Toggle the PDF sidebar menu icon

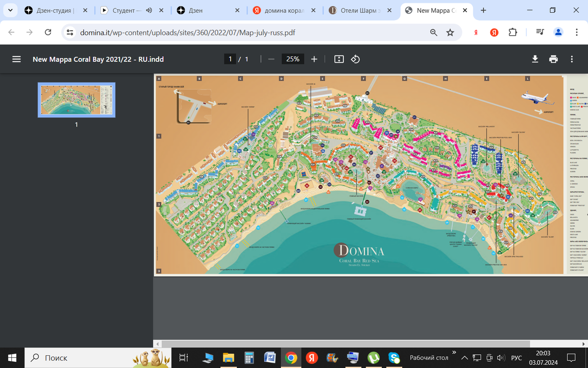pyautogui.click(x=16, y=59)
